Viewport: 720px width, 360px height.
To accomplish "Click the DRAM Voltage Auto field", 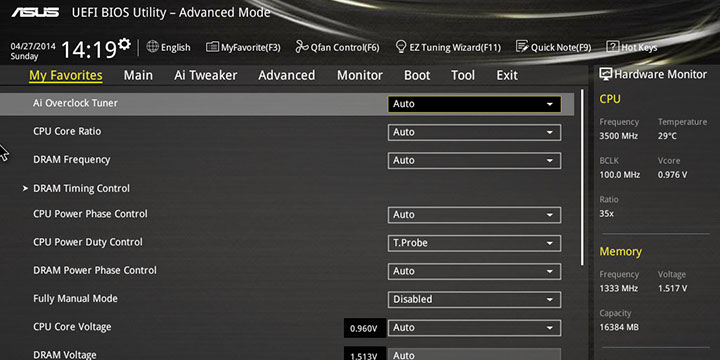I will pyautogui.click(x=474, y=354).
